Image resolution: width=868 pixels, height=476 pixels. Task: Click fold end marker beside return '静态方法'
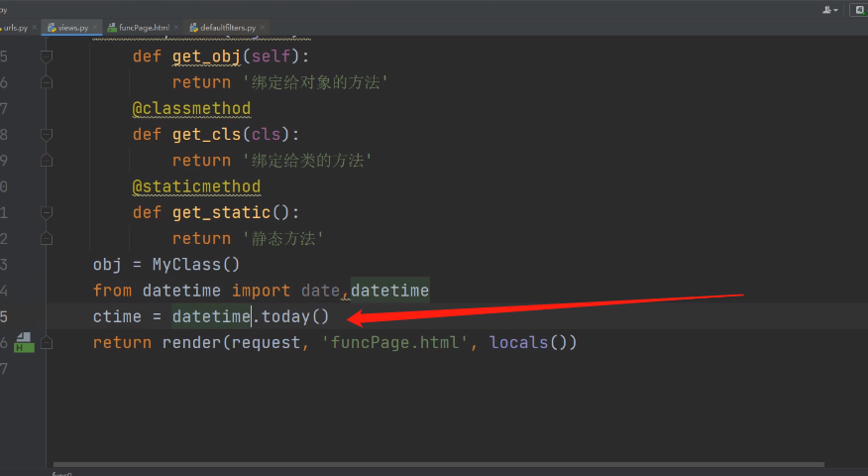coord(47,239)
